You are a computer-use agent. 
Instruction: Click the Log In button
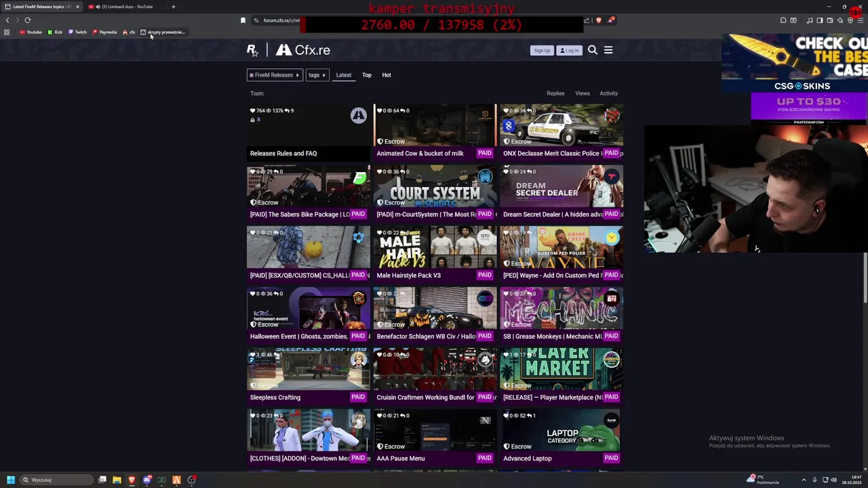tap(570, 50)
